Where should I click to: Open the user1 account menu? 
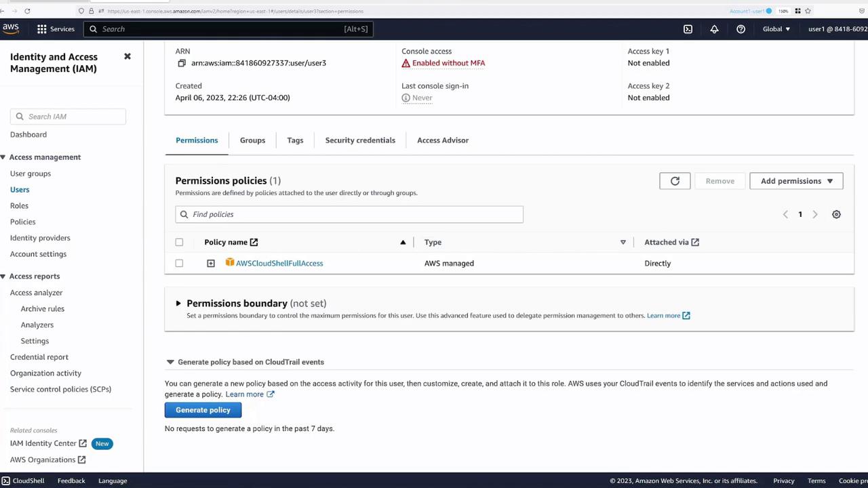(x=837, y=29)
